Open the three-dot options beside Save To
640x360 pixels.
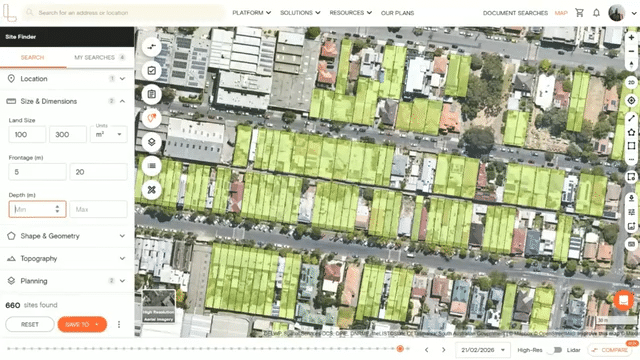(x=119, y=324)
